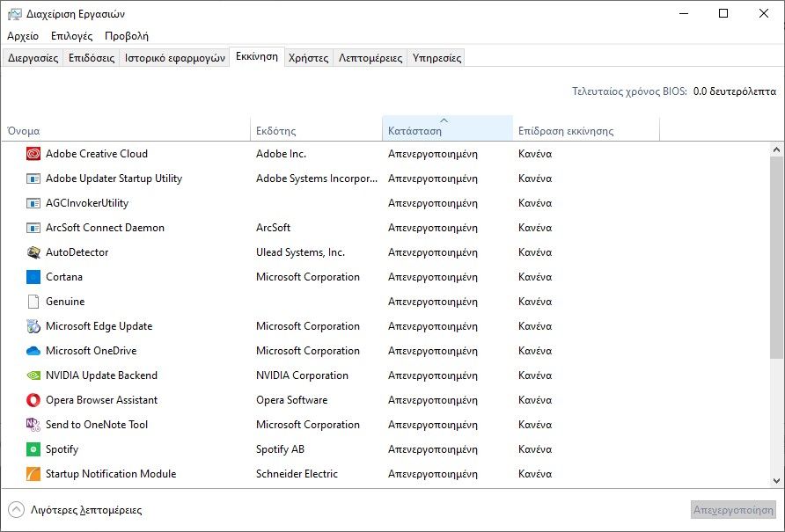The image size is (785, 532).
Task: Click the Adobe Systems Incorpor... publisher cell
Action: pos(317,179)
